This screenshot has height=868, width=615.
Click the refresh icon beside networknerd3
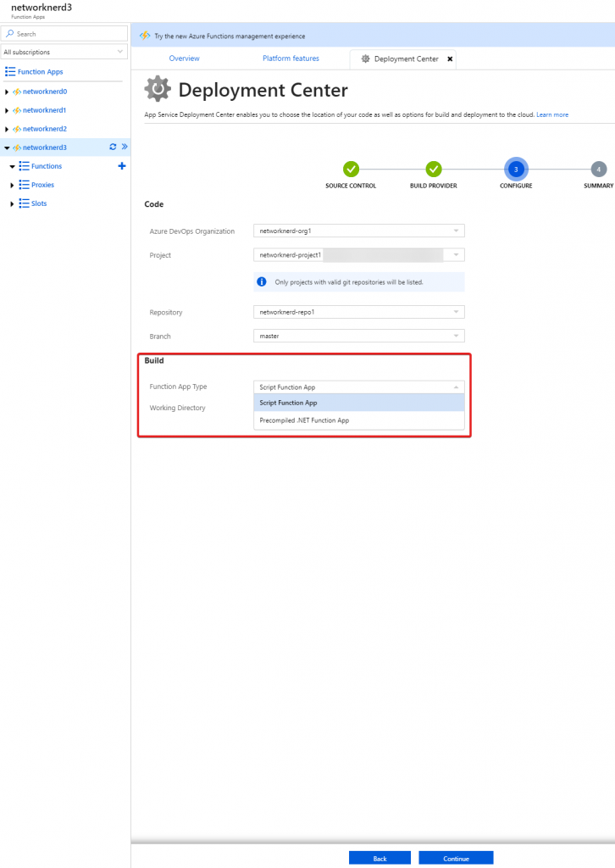[113, 147]
